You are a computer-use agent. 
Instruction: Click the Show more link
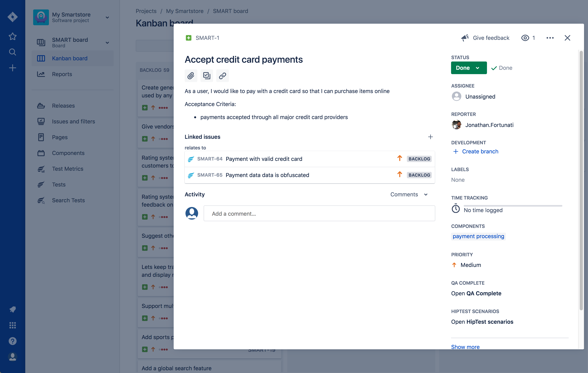click(465, 347)
